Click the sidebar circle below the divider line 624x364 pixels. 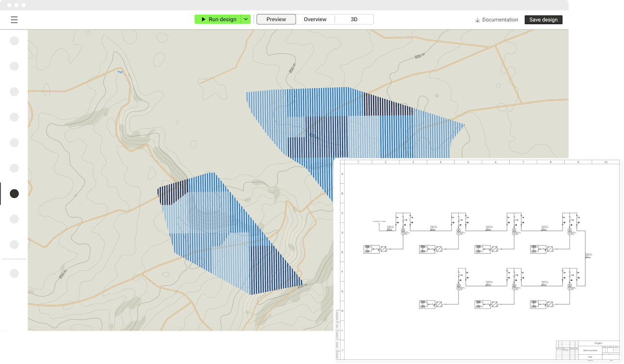14,273
